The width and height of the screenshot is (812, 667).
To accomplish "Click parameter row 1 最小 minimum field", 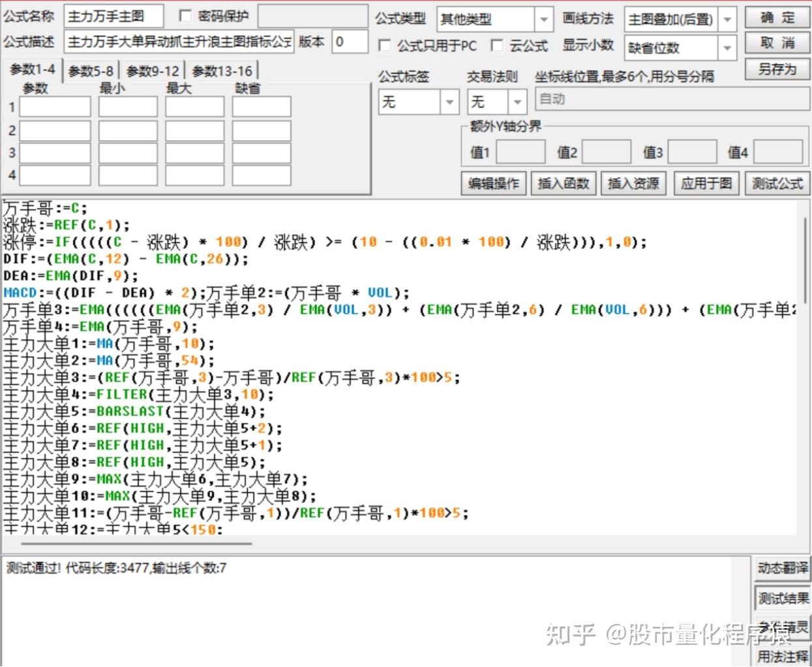I will point(128,107).
